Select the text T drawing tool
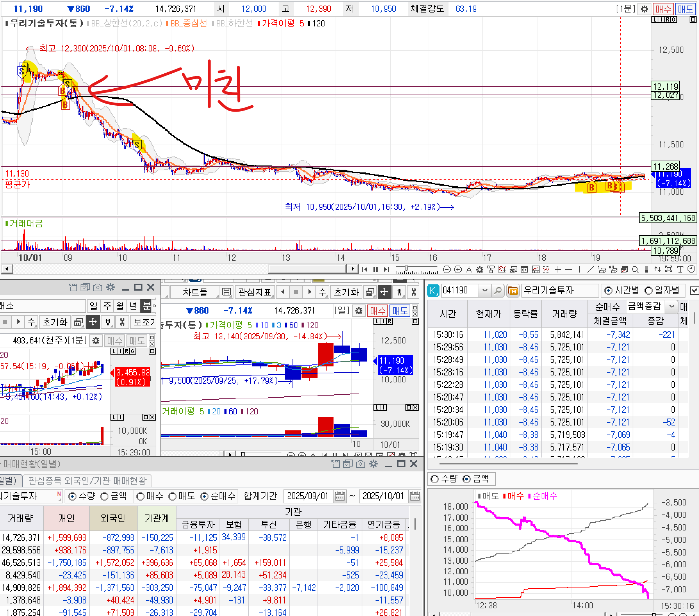 tap(680, 269)
